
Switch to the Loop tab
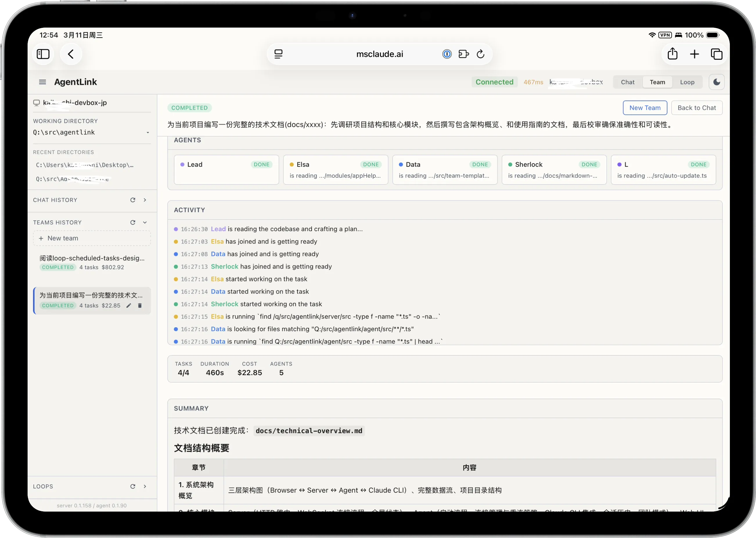[687, 82]
